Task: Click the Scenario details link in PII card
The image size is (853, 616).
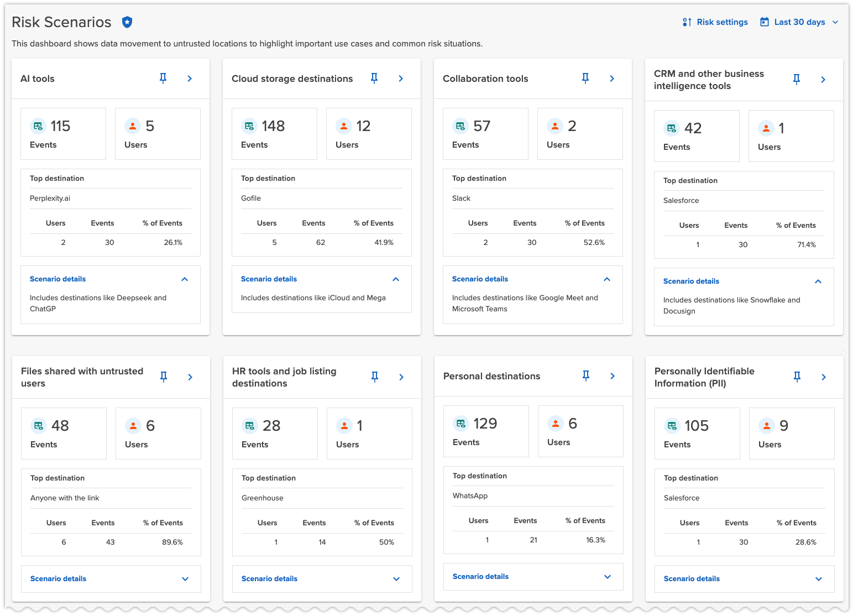Action: click(692, 579)
